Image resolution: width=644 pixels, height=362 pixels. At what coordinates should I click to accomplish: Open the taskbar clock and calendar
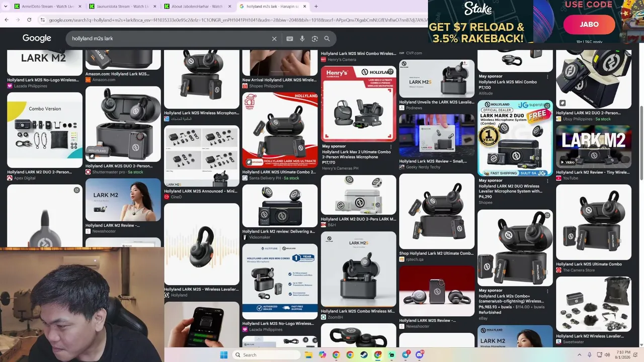623,355
